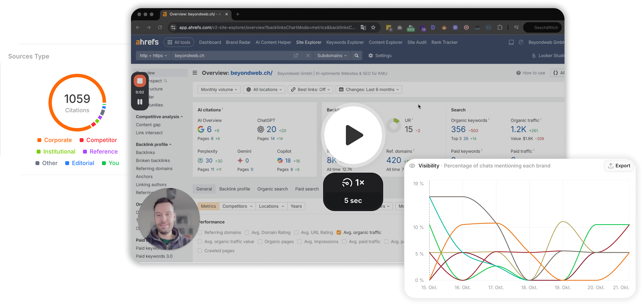Enable the Avg. paid traffic checkbox
Viewport: 644px width, 306px height.
pos(344,242)
